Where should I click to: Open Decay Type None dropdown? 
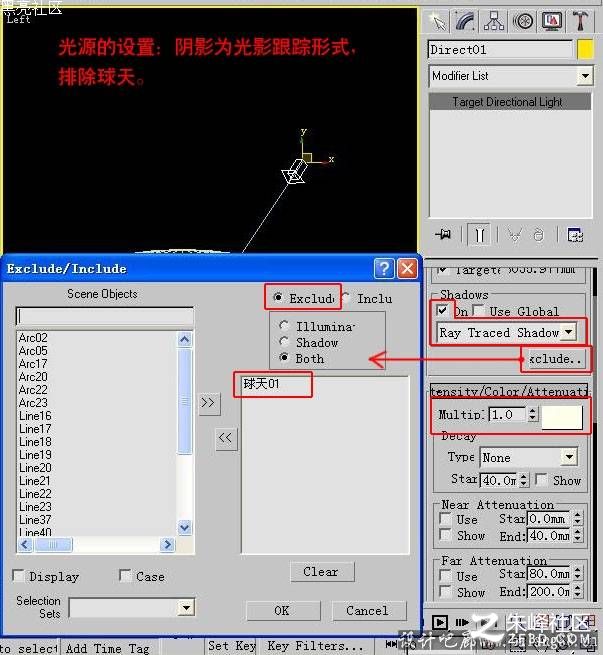click(569, 457)
